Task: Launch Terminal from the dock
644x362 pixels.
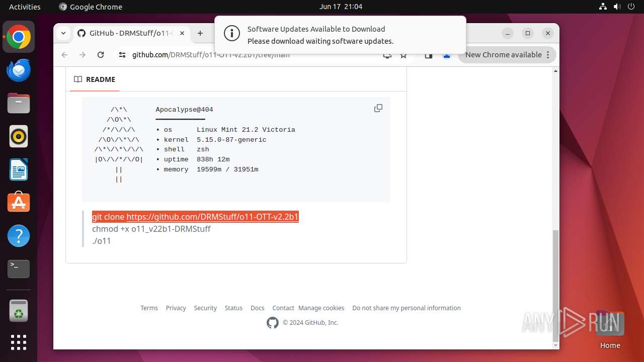Action: pyautogui.click(x=19, y=269)
